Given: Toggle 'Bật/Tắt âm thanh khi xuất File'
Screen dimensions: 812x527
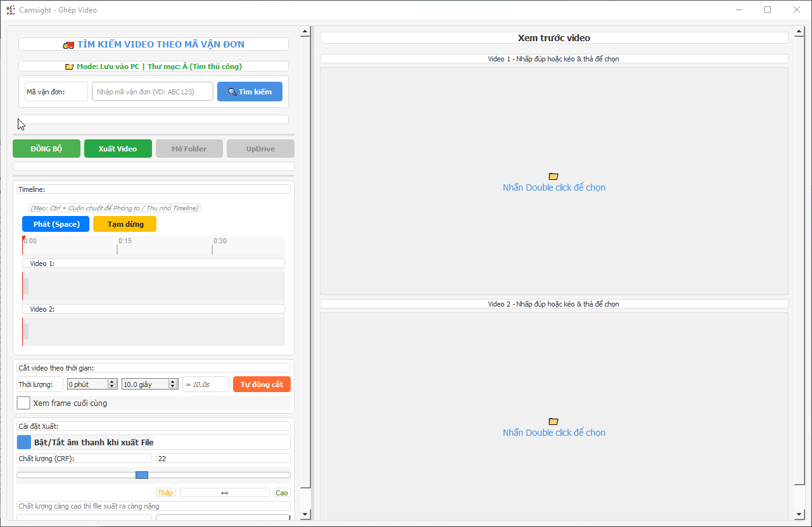Looking at the screenshot, I should [23, 442].
